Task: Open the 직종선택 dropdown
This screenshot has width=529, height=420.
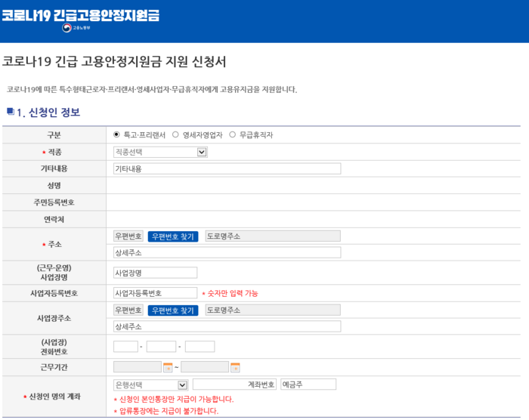Action: coord(160,152)
